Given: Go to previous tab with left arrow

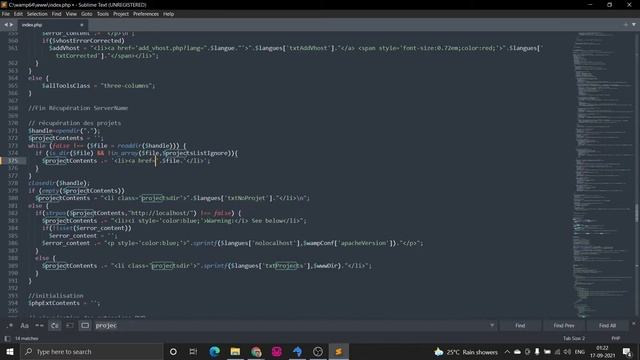Looking at the screenshot, I should pyautogui.click(x=6, y=25).
